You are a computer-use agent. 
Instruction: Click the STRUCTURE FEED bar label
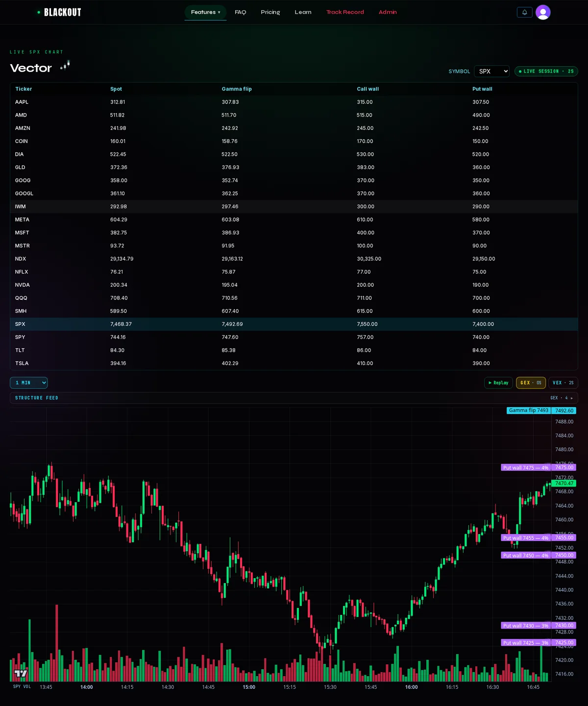[37, 398]
